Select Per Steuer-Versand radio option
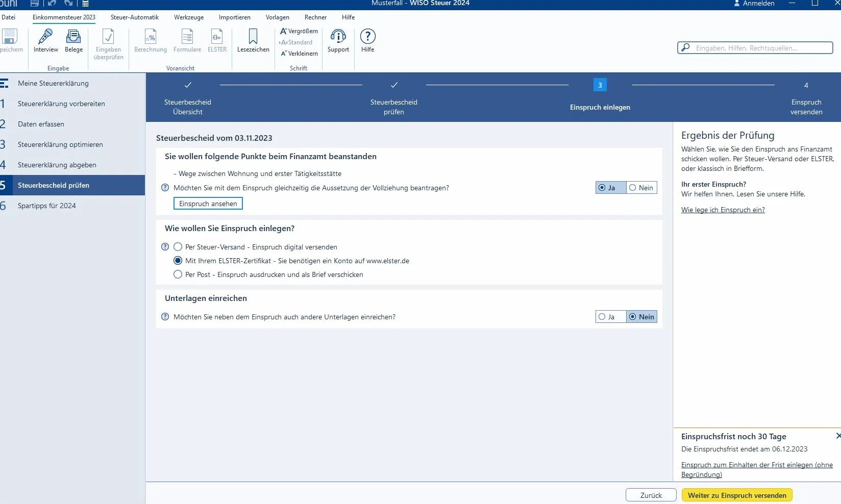 click(x=178, y=247)
